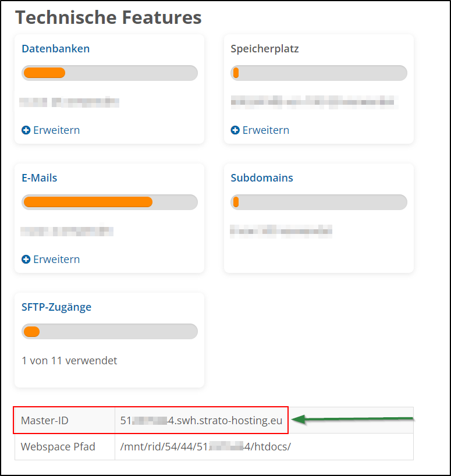
Task: Click the Speicherplatz usage progress bar
Action: coord(319,73)
